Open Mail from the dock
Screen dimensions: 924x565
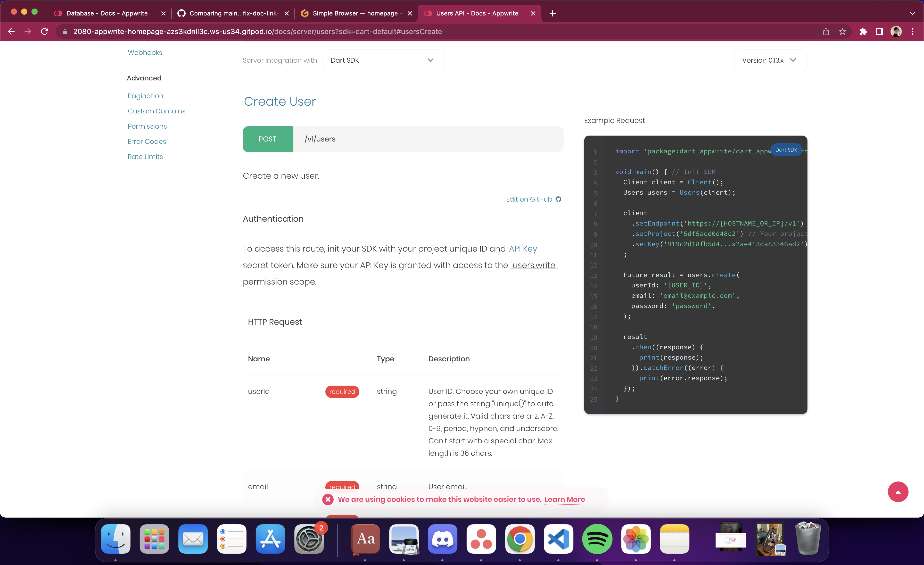[193, 539]
